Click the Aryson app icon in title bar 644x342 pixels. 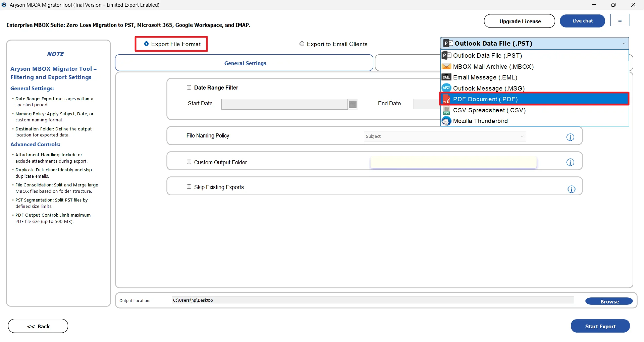4,5
